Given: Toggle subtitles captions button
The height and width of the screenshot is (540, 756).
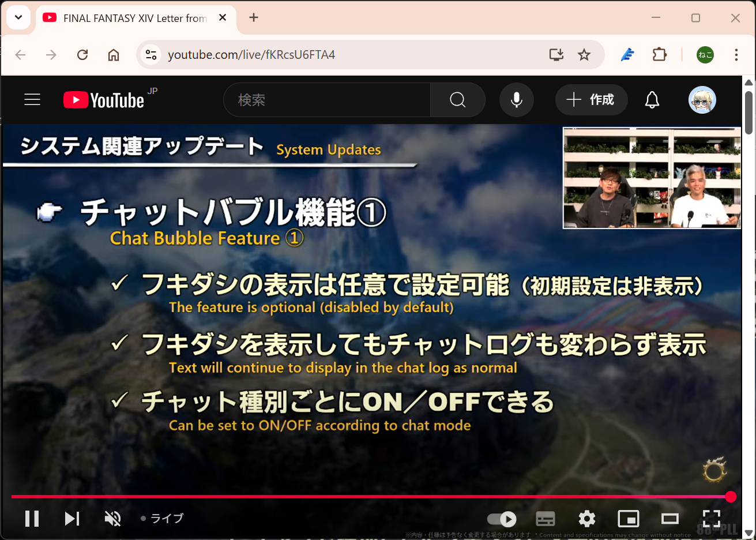Looking at the screenshot, I should click(x=546, y=519).
